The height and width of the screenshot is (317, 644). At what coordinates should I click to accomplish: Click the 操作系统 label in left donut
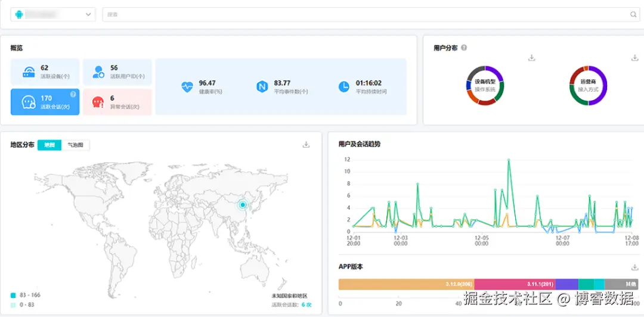485,89
